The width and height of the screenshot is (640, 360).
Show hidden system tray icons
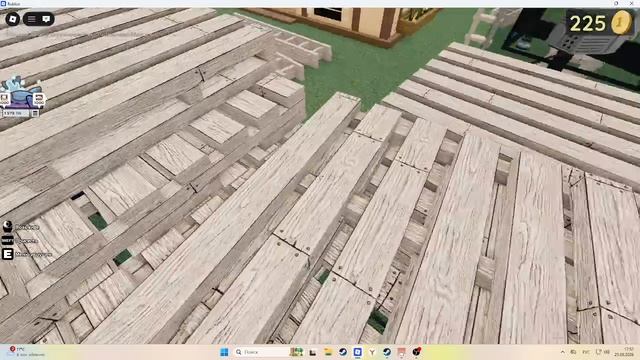(x=562, y=352)
